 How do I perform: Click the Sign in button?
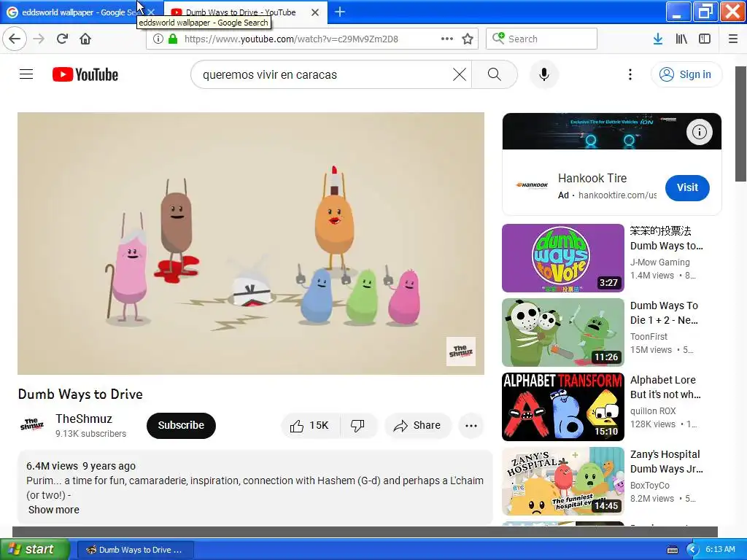[x=686, y=74]
